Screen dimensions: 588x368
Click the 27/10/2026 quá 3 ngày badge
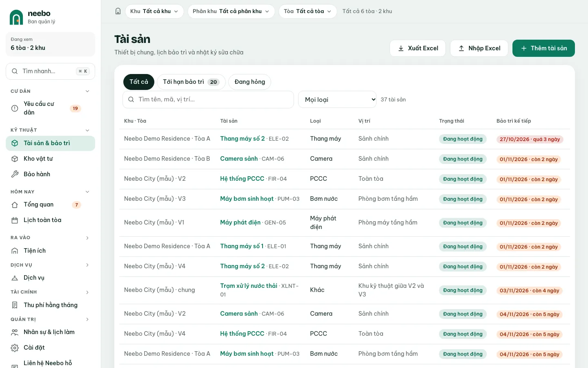(x=530, y=139)
